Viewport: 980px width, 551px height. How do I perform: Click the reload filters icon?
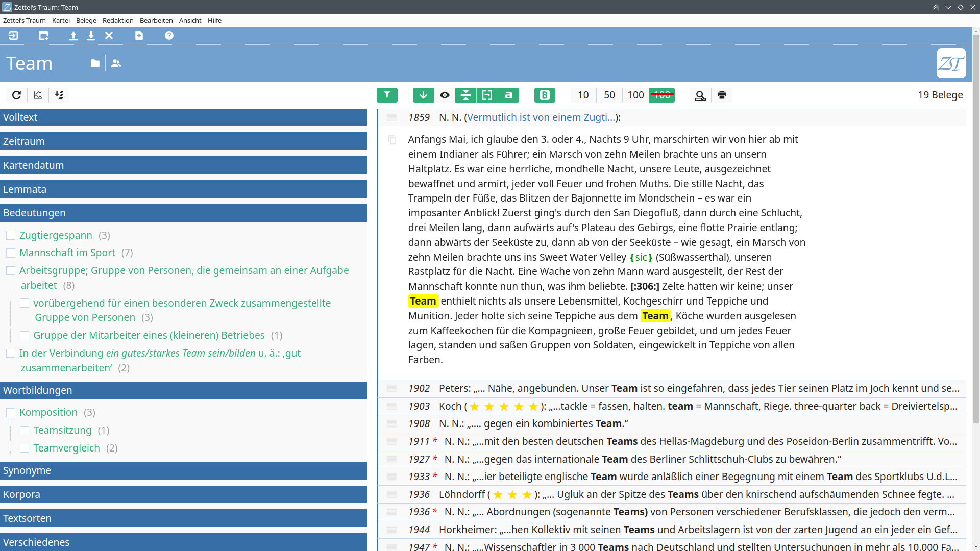[x=16, y=95]
